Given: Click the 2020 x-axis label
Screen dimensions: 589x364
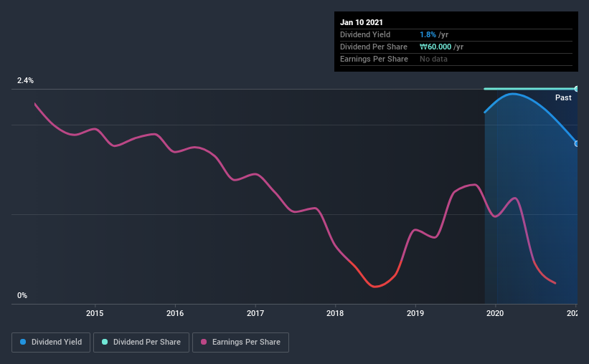Looking at the screenshot, I should pyautogui.click(x=495, y=313).
